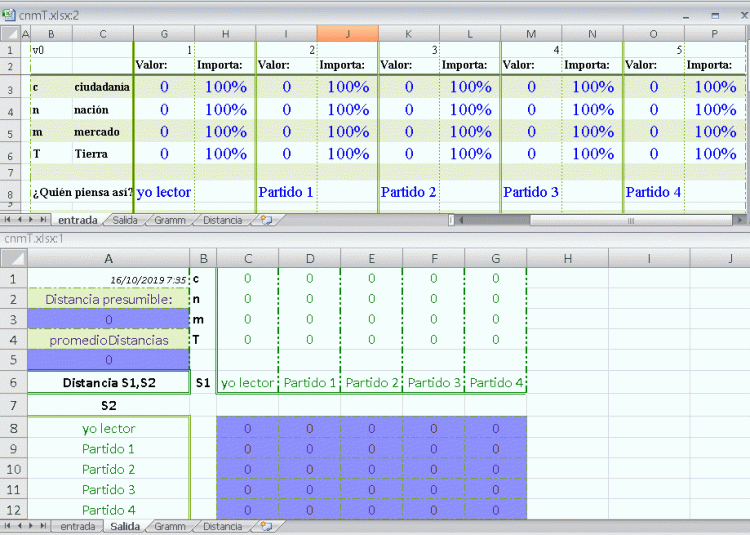Select column J header in upper window

[347, 34]
